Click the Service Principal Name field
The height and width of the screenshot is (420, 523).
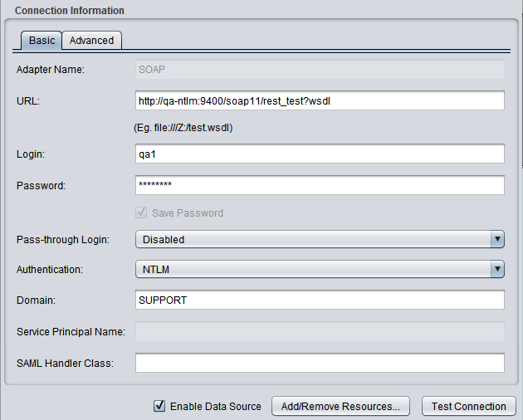pos(320,332)
